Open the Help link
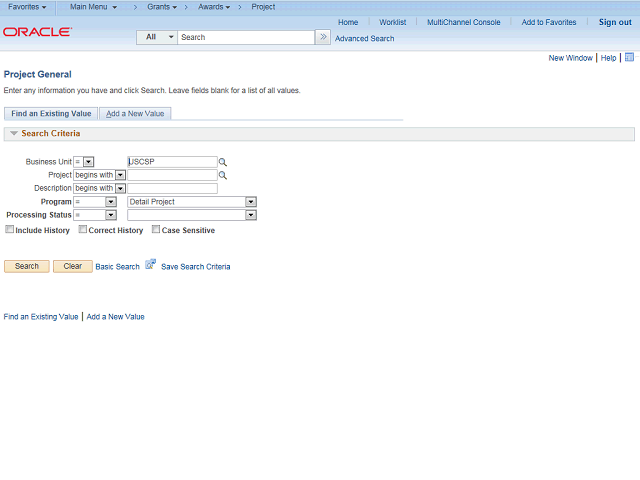 click(608, 58)
